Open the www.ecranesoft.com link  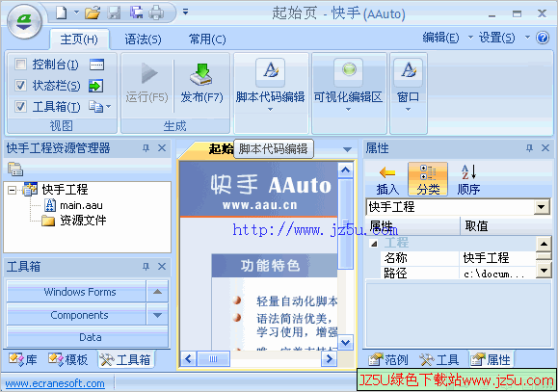[x=55, y=383]
